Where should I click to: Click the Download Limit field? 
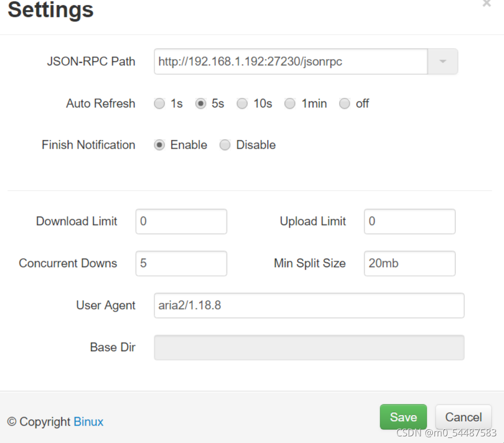click(x=181, y=222)
